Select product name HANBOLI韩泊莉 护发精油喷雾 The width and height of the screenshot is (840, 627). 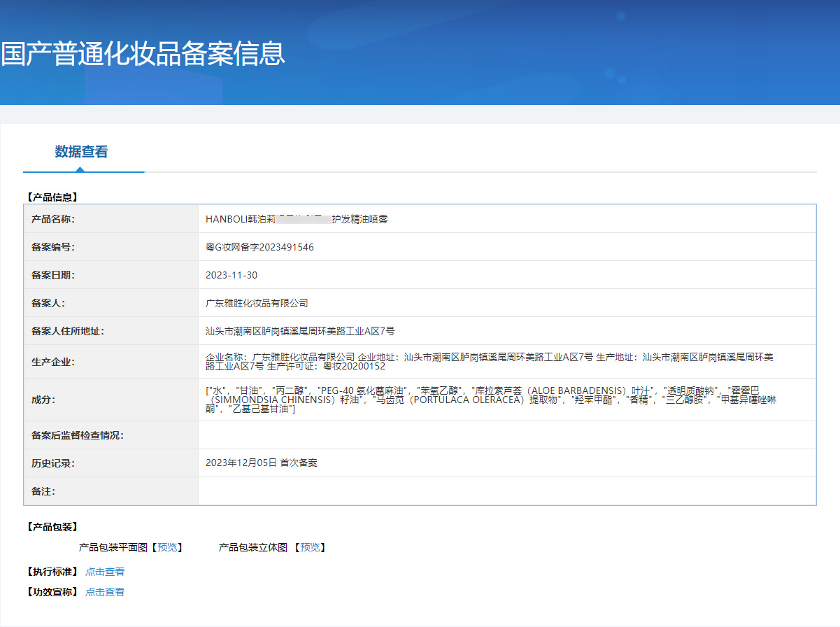pyautogui.click(x=297, y=219)
